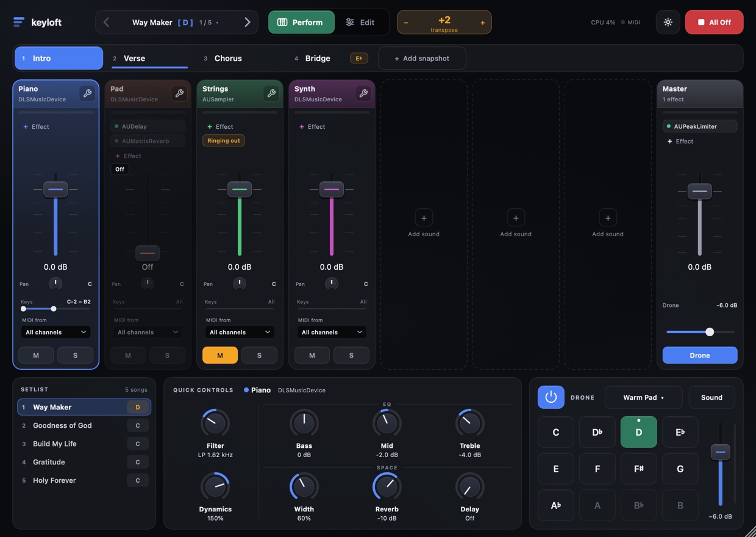Image resolution: width=756 pixels, height=537 pixels.
Task: Open Warm Pad drone sound dropdown
Action: [644, 397]
